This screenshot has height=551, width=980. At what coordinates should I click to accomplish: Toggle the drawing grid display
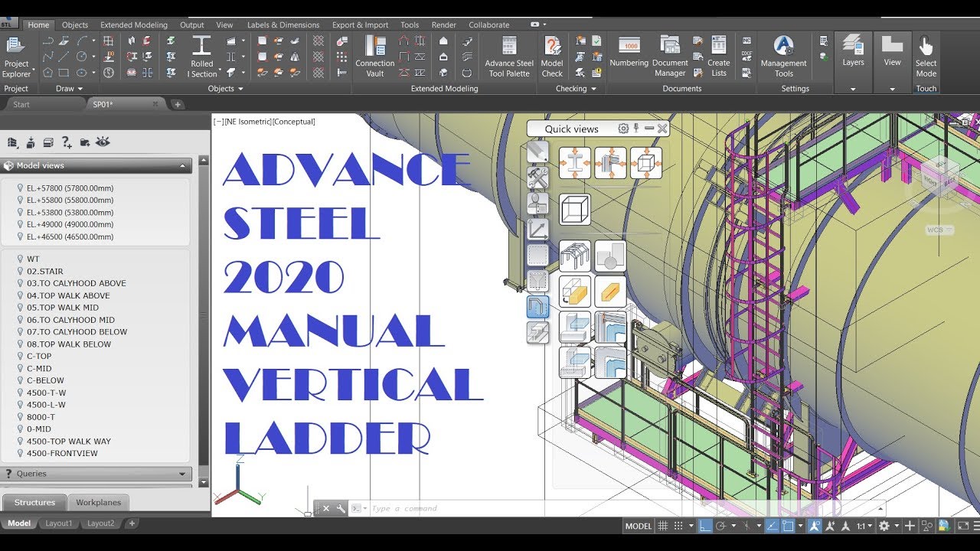[664, 526]
